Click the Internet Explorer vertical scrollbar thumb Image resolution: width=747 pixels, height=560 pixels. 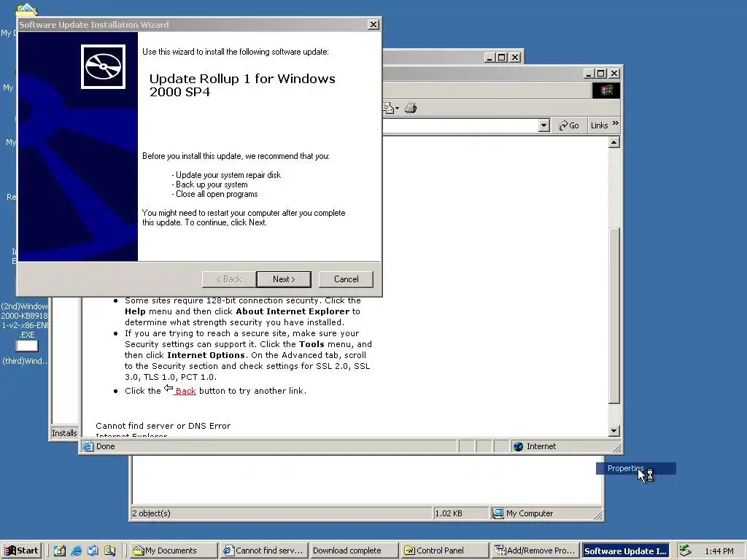[614, 316]
